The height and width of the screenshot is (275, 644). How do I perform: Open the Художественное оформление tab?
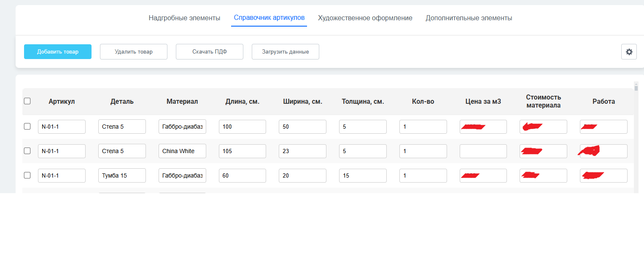[365, 18]
